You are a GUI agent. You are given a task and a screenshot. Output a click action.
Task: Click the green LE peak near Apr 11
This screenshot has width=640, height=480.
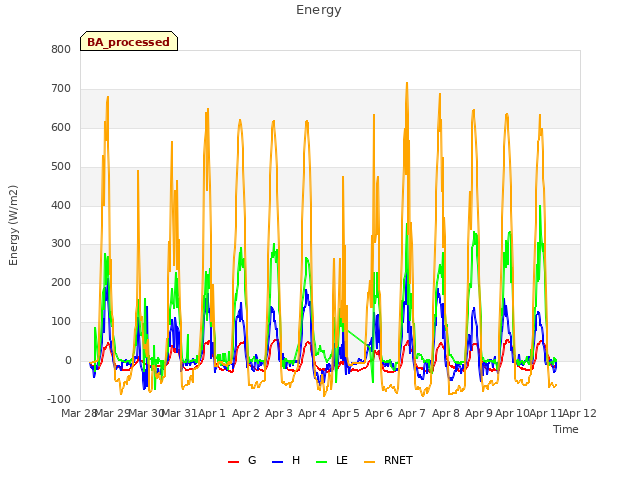tap(540, 206)
